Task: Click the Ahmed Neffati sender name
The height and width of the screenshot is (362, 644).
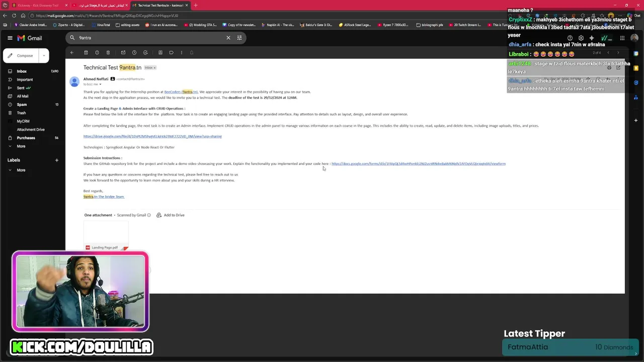Action: 96,79
